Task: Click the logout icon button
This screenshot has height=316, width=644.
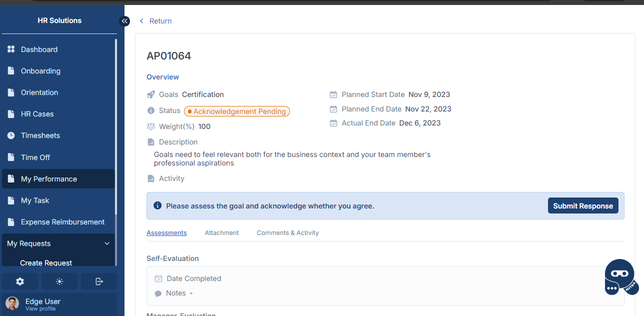Action: 99,281
